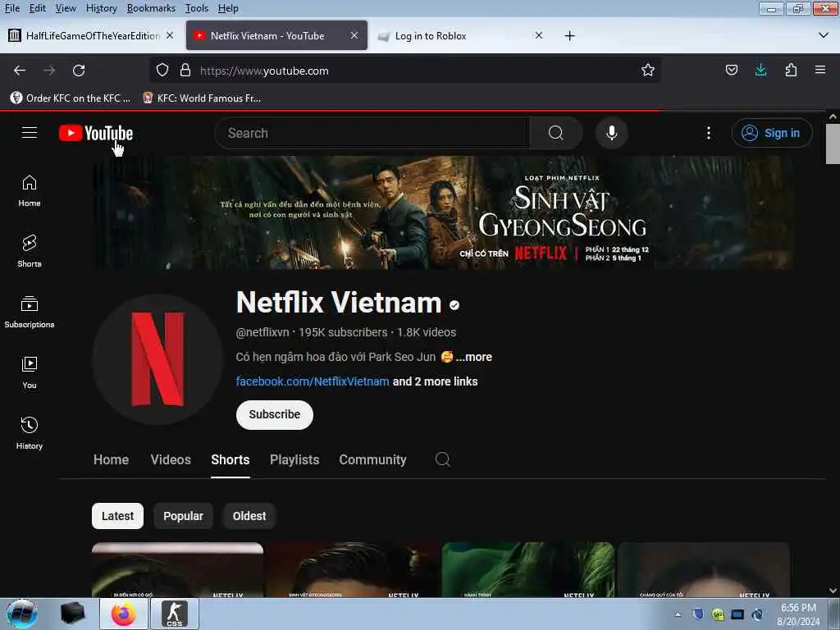The image size is (840, 630).
Task: Click the taskbar clock showing 6:56 PM
Action: coord(798,614)
